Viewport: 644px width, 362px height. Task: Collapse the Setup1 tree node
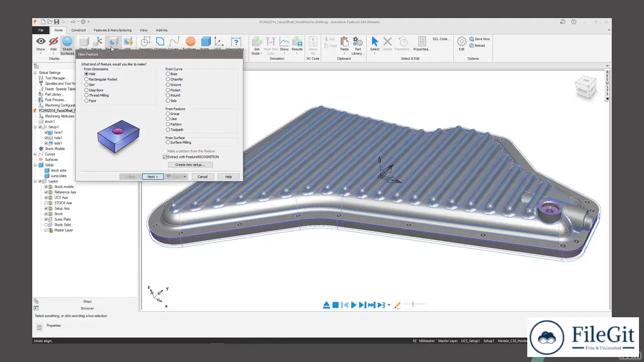click(35, 127)
